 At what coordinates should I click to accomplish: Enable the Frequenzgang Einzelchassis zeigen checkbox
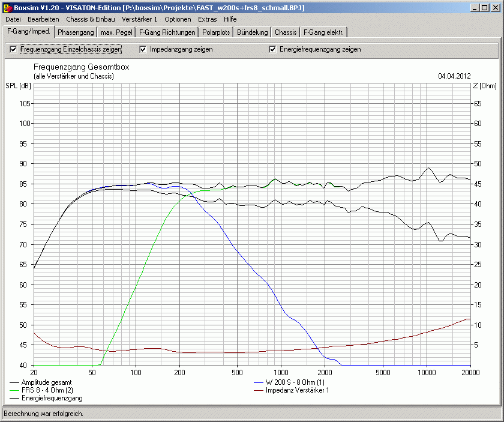tap(13, 49)
